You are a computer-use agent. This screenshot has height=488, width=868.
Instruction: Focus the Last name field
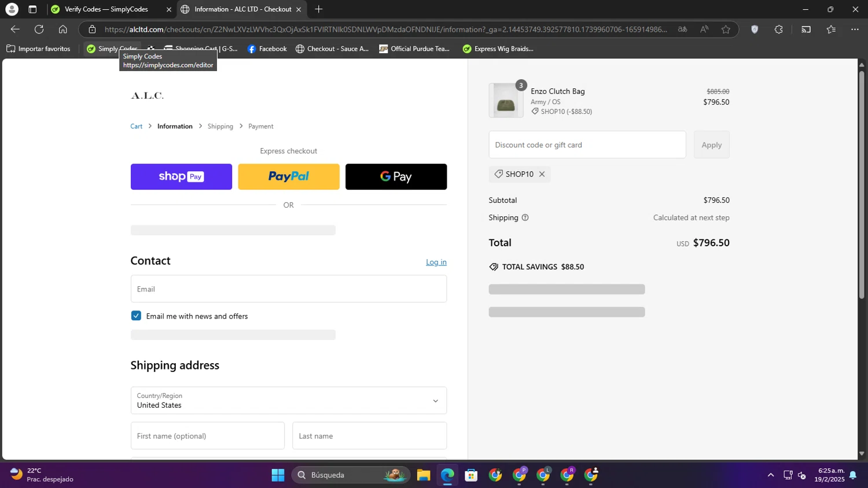tap(370, 436)
